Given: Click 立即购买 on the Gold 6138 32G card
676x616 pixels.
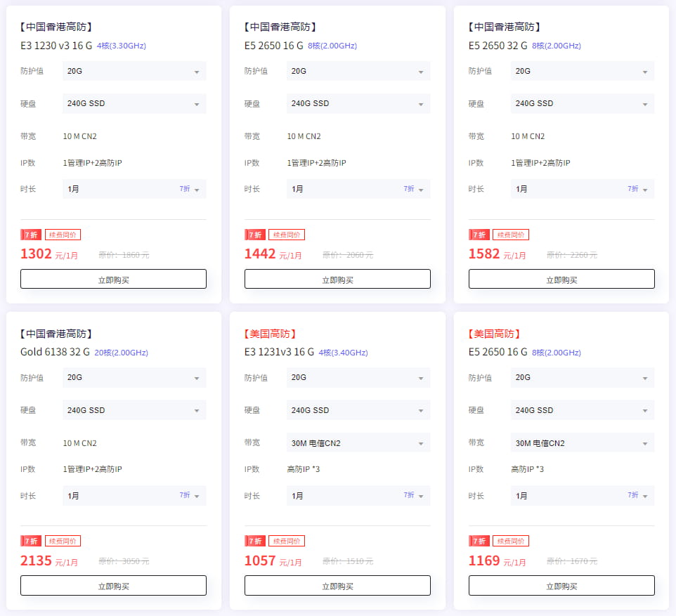Looking at the screenshot, I should click(113, 585).
